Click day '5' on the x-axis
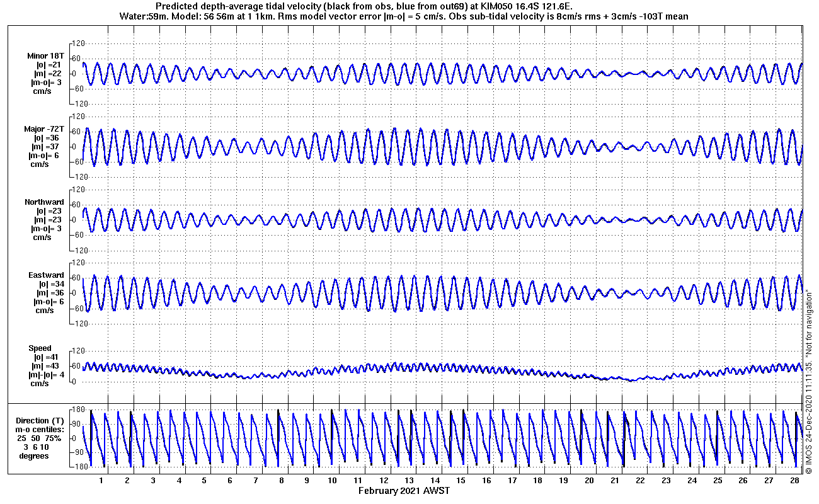Viewport: 819px width, 504px height. coord(204,480)
